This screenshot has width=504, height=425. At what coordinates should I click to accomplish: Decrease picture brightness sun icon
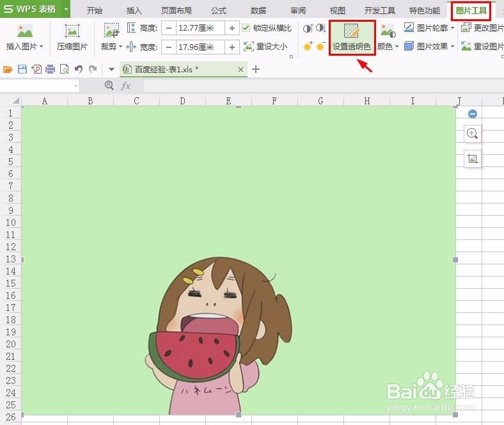(x=320, y=46)
